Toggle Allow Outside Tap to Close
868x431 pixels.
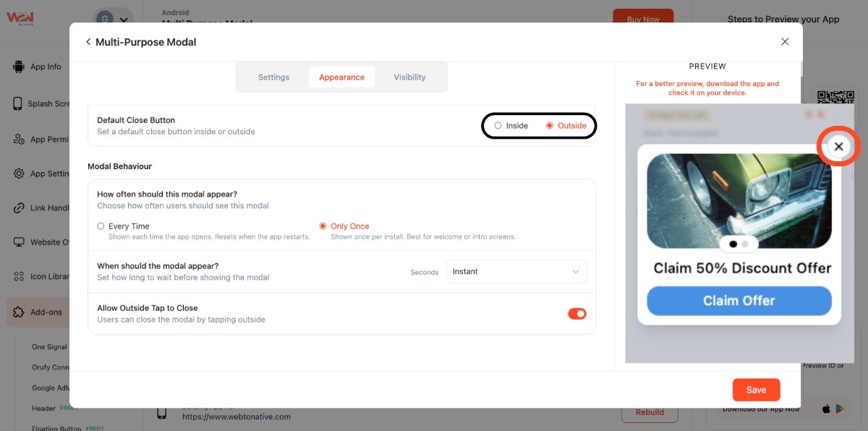click(x=576, y=314)
